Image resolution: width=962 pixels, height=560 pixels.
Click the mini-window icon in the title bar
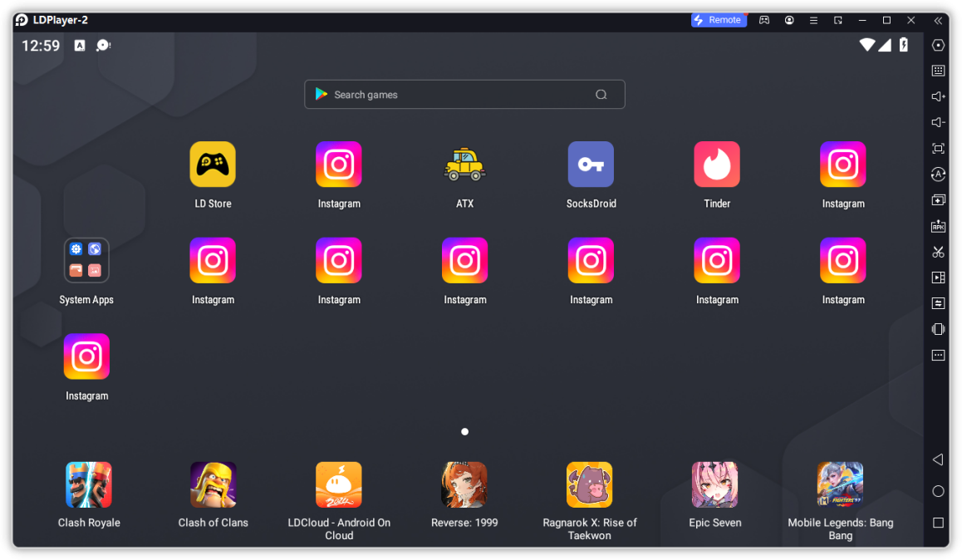coord(838,20)
